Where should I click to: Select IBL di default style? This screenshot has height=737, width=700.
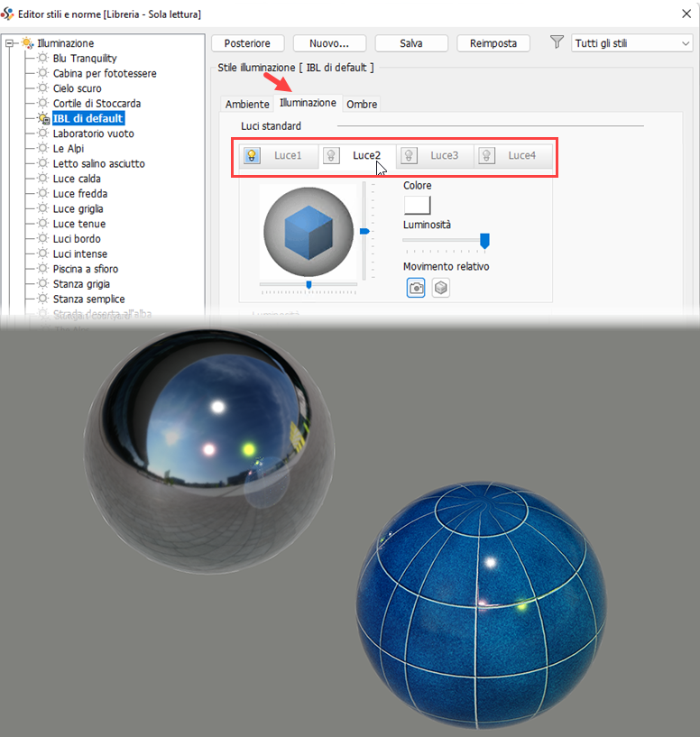87,118
